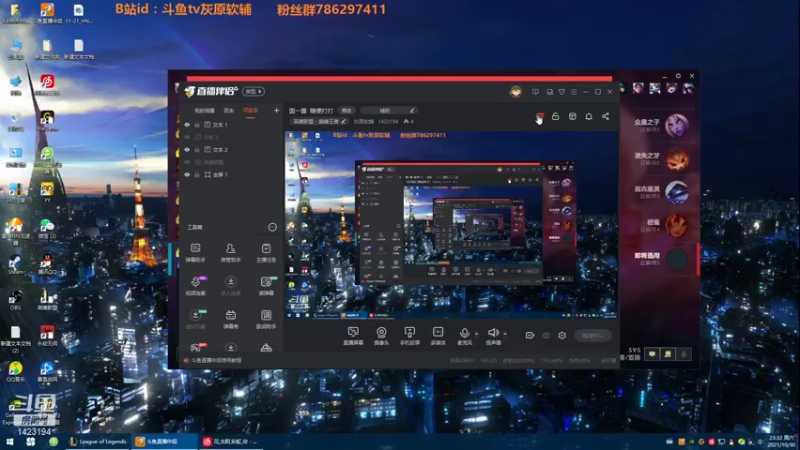800x450 pixels.
Task: Open the gear settings in bottom bar
Action: tap(562, 335)
